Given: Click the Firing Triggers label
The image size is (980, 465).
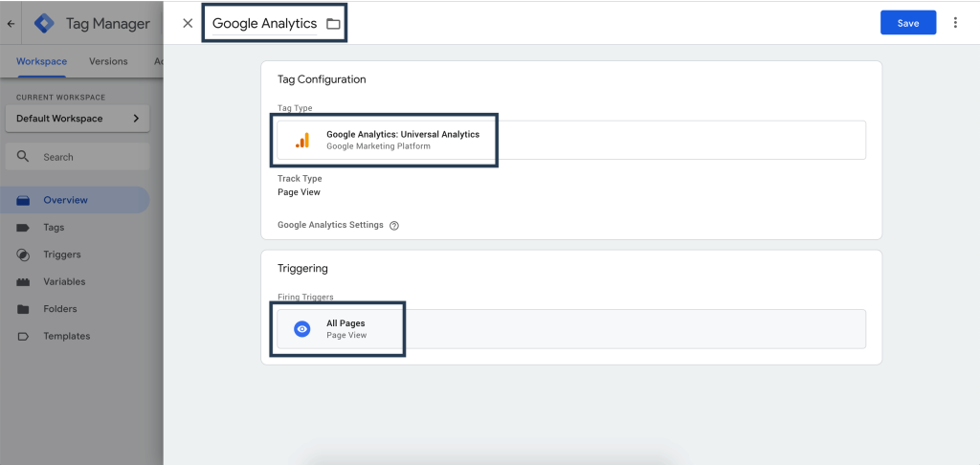Looking at the screenshot, I should [x=305, y=297].
